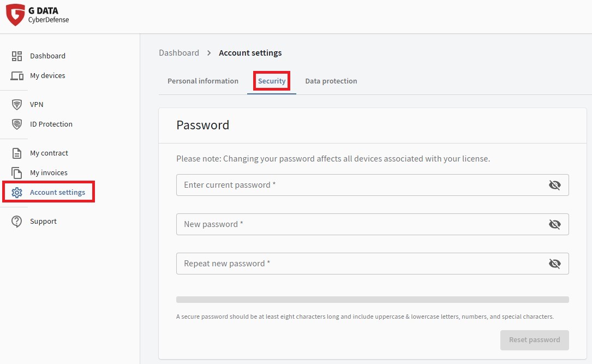Select the Security tab
The image size is (592, 364).
click(x=272, y=81)
